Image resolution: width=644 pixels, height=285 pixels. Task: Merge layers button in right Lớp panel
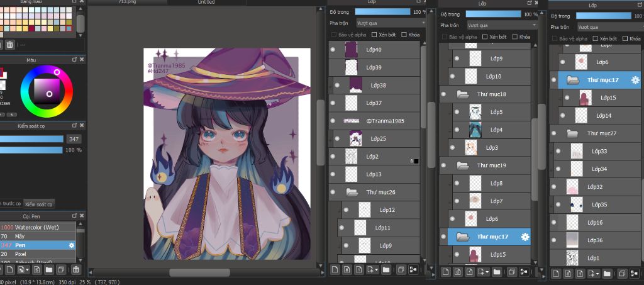[635, 273]
